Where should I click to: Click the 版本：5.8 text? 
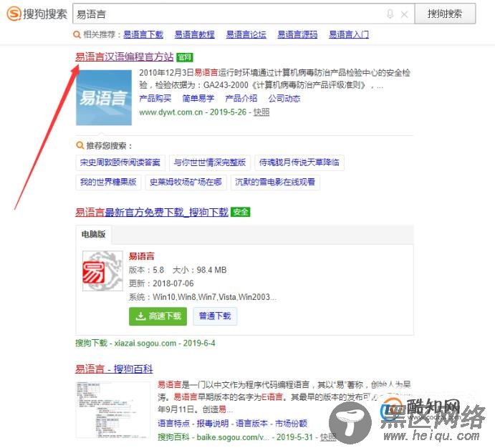(146, 271)
